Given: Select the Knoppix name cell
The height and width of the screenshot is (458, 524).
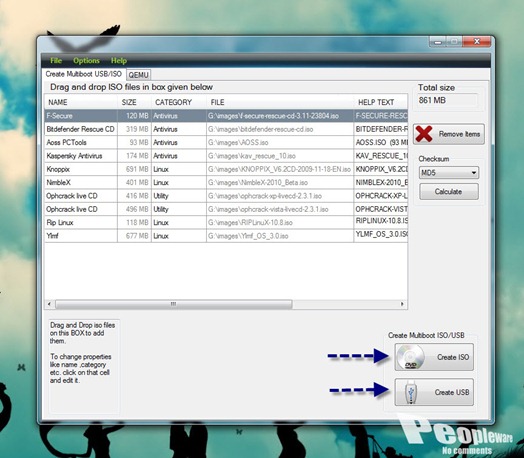Looking at the screenshot, I should [x=81, y=169].
